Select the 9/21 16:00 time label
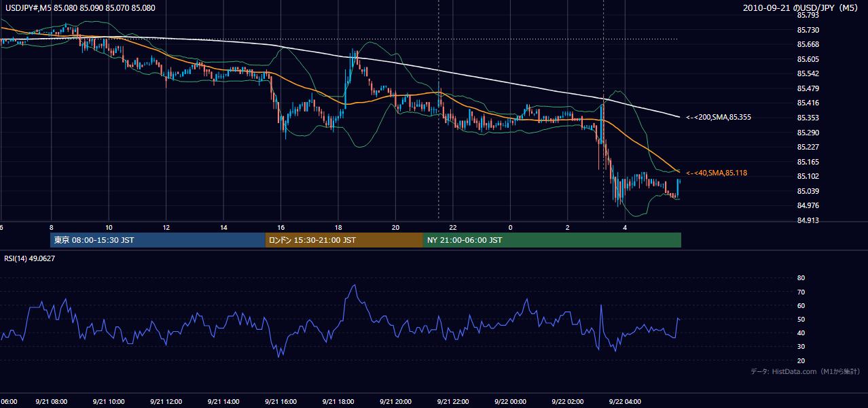 pos(281,402)
